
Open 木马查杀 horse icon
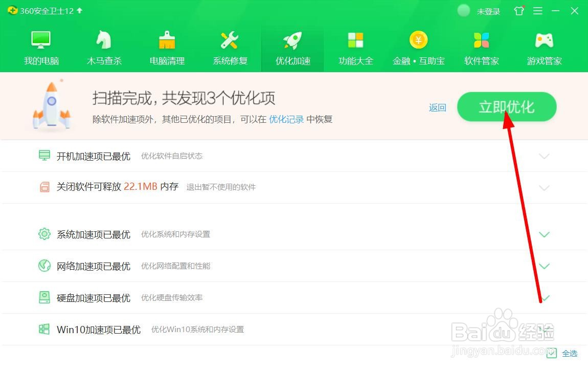(x=104, y=40)
